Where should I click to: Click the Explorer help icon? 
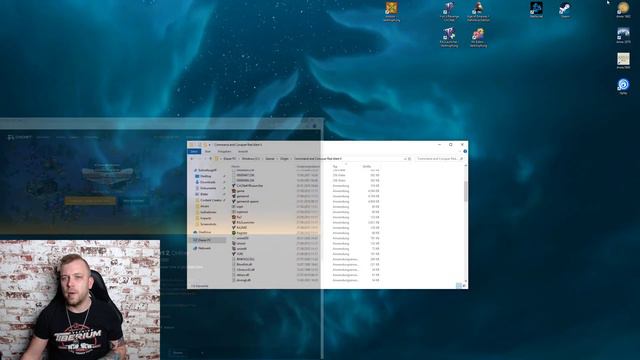465,151
